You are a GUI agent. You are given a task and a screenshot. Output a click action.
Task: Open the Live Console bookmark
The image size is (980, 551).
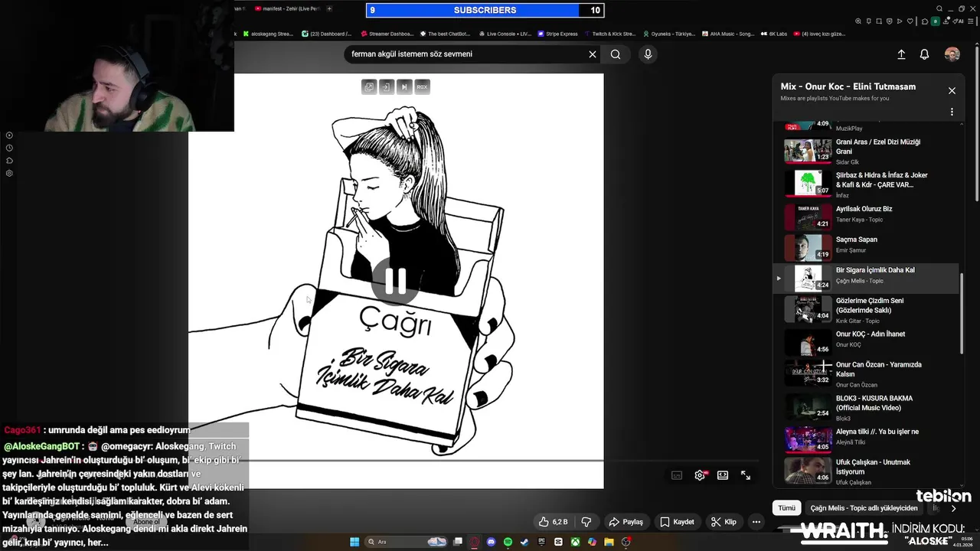click(505, 34)
